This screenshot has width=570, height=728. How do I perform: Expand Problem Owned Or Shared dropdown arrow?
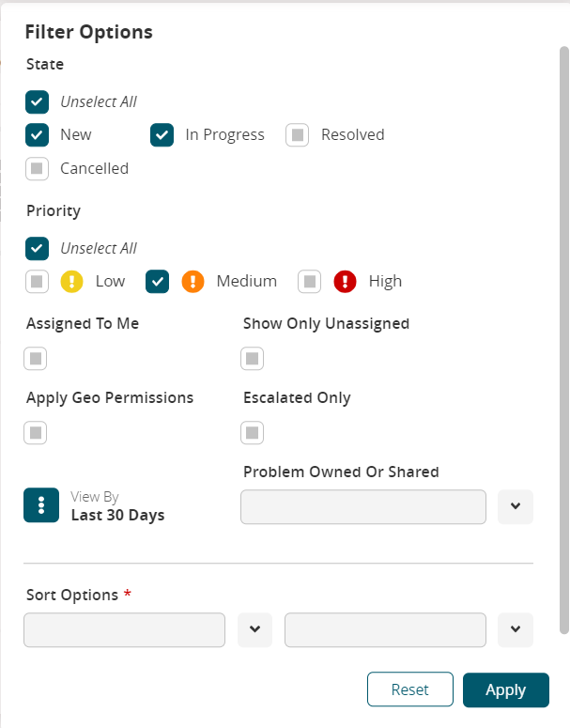pos(516,506)
